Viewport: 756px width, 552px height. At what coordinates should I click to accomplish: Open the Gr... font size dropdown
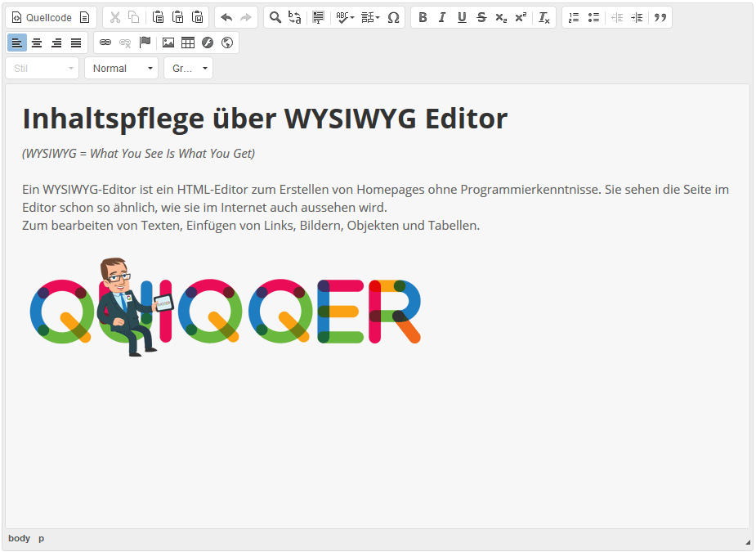pyautogui.click(x=189, y=68)
